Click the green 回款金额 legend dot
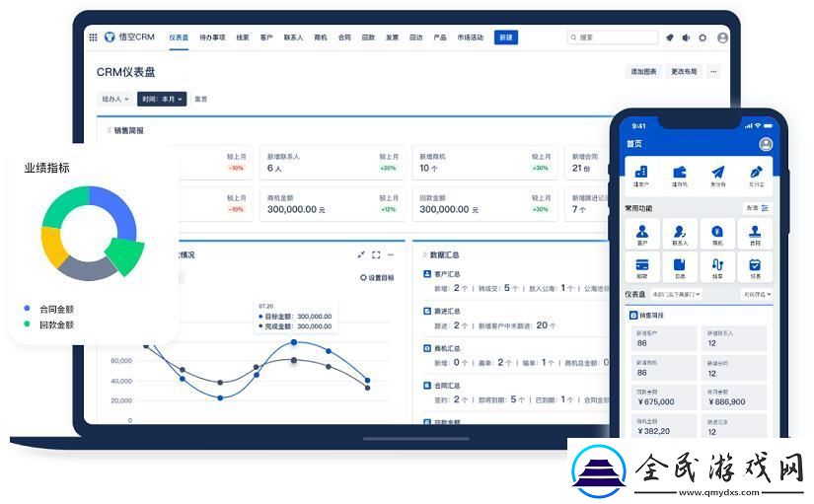The image size is (814, 504). 27,324
